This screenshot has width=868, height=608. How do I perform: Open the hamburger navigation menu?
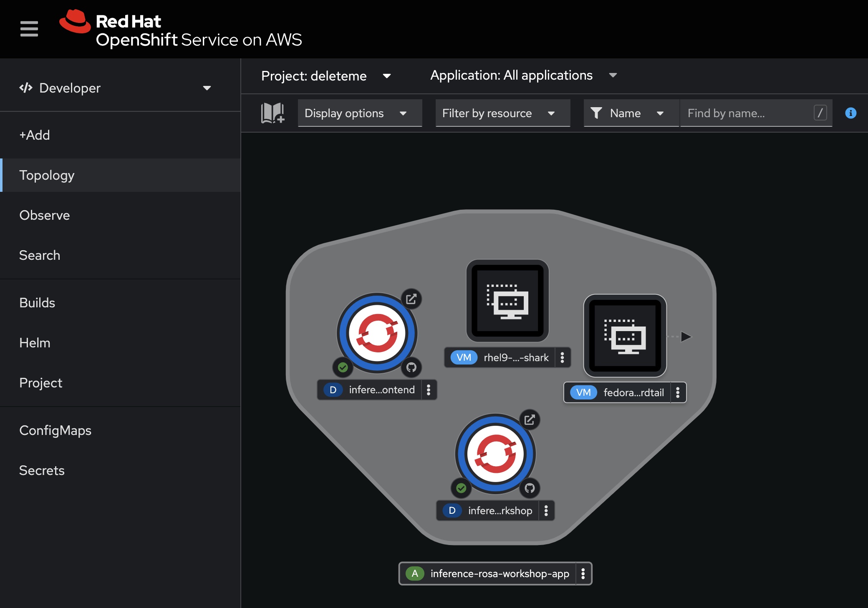[29, 29]
